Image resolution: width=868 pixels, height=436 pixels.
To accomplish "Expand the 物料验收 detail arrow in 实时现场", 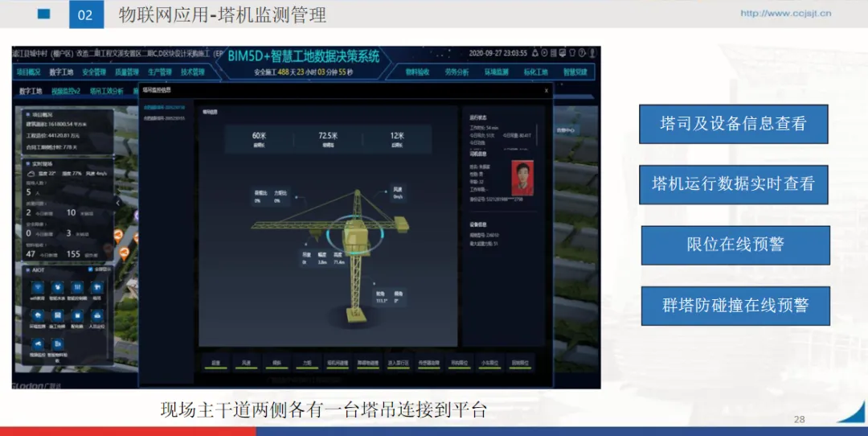I will coord(45,245).
